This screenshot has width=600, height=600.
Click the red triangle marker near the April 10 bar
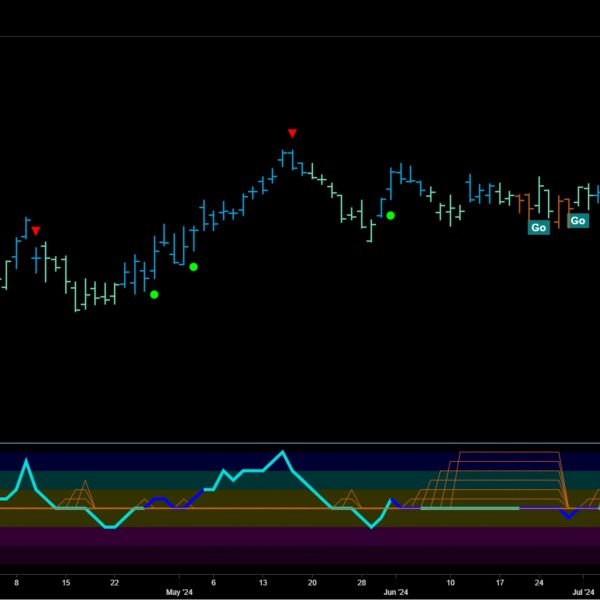pos(36,231)
